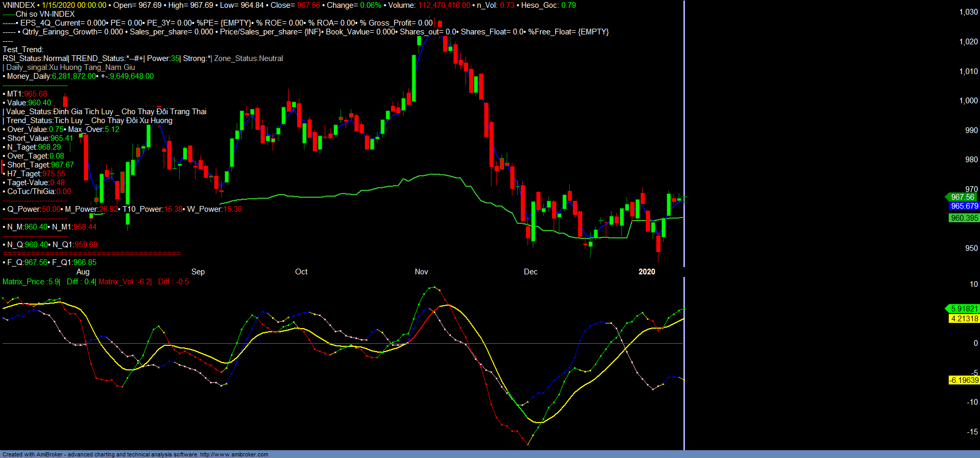
Task: Click the Nov marker on time axis
Action: pyautogui.click(x=421, y=272)
